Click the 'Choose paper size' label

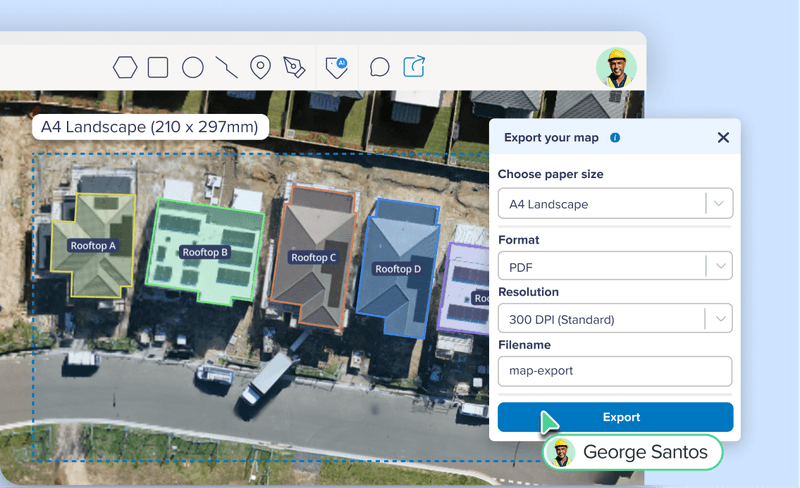[x=551, y=174]
